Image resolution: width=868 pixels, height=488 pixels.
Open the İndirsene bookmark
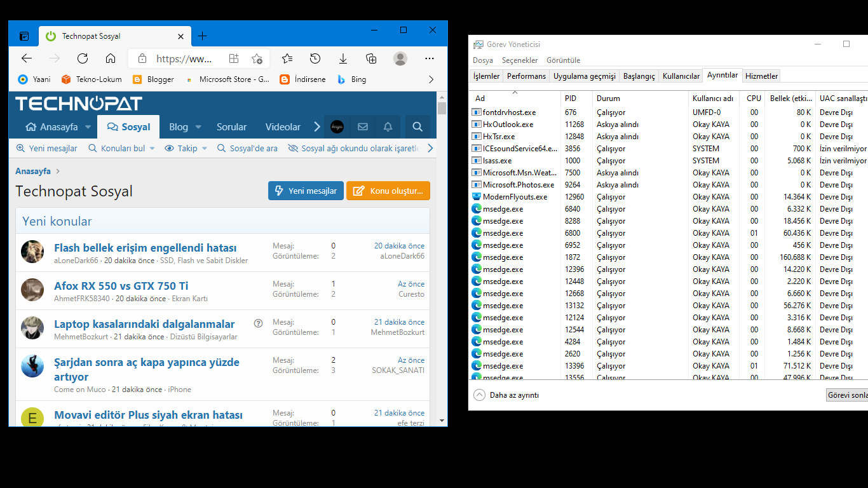coord(302,79)
